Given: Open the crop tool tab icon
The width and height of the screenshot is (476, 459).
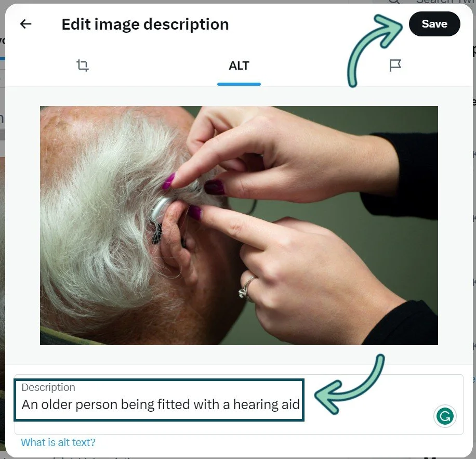Looking at the screenshot, I should coord(82,65).
